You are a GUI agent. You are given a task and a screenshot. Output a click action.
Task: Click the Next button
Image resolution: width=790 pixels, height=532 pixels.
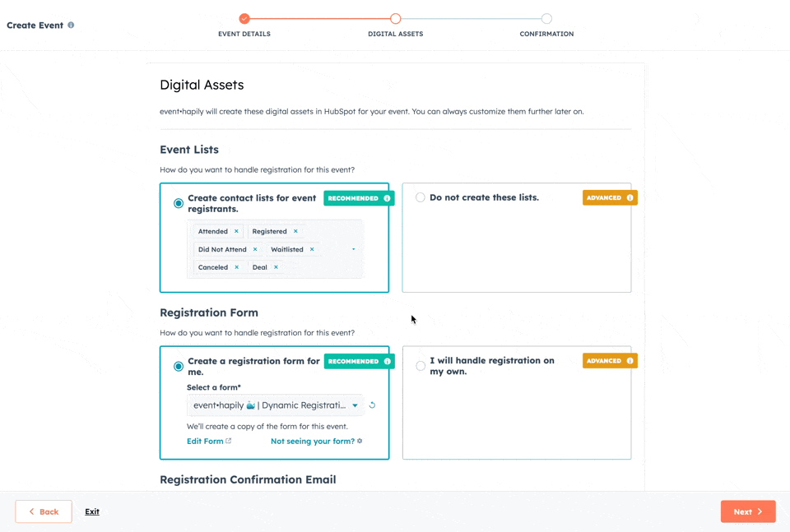(x=747, y=511)
